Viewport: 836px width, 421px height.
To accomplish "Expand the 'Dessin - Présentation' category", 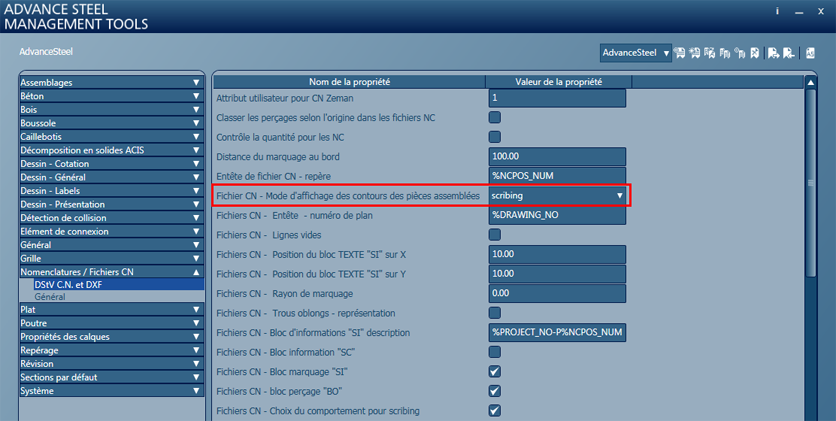I will pos(111,205).
